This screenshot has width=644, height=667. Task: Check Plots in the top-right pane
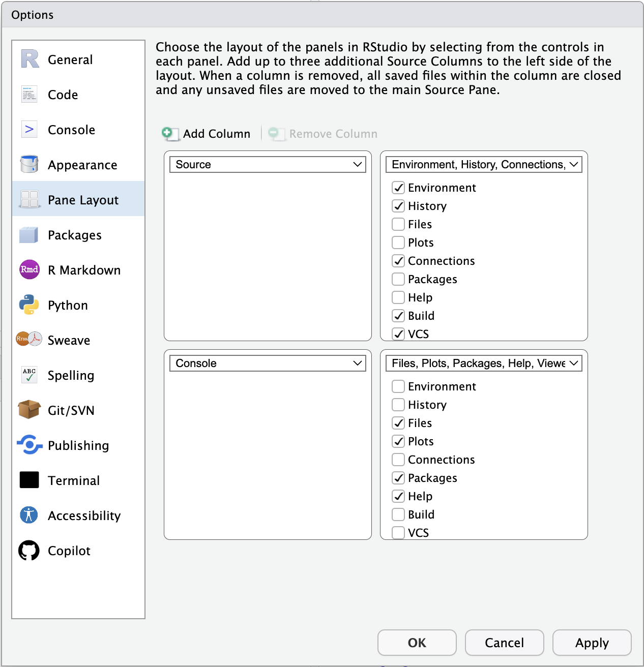coord(398,242)
